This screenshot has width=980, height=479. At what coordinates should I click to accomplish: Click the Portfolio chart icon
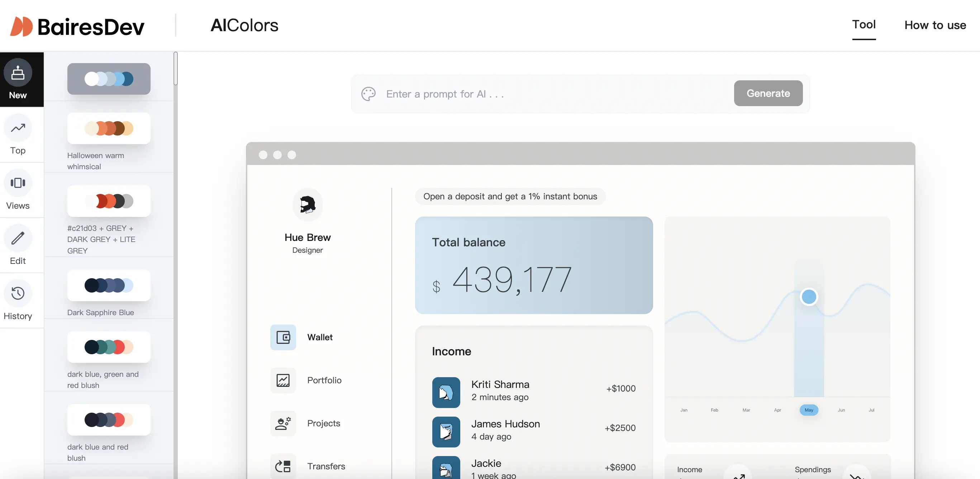pyautogui.click(x=283, y=380)
